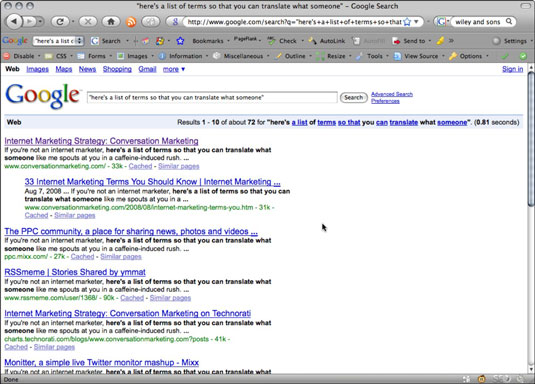Viewport: 535px width, 384px height.
Task: Click the Gmail link
Action: tap(147, 69)
